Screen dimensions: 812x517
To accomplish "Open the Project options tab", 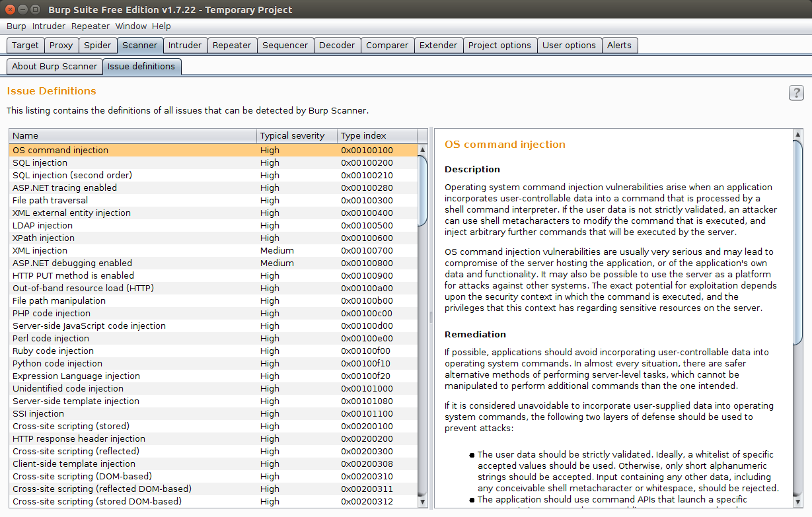I will [x=499, y=45].
